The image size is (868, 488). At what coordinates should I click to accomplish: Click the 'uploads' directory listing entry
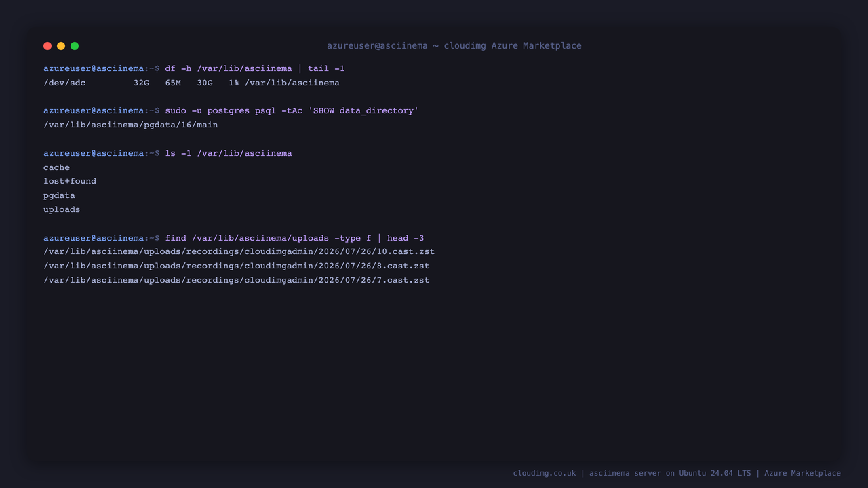tap(62, 209)
